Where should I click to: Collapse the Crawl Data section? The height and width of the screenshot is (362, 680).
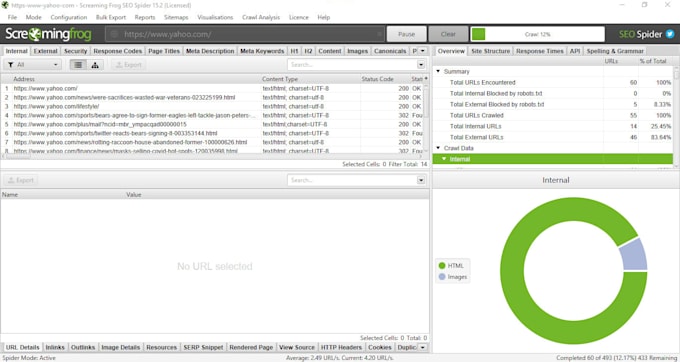(438, 148)
